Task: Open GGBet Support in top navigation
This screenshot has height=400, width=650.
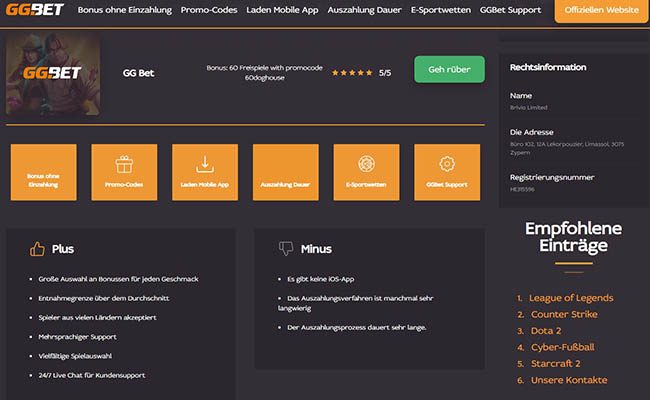Action: pyautogui.click(x=510, y=10)
